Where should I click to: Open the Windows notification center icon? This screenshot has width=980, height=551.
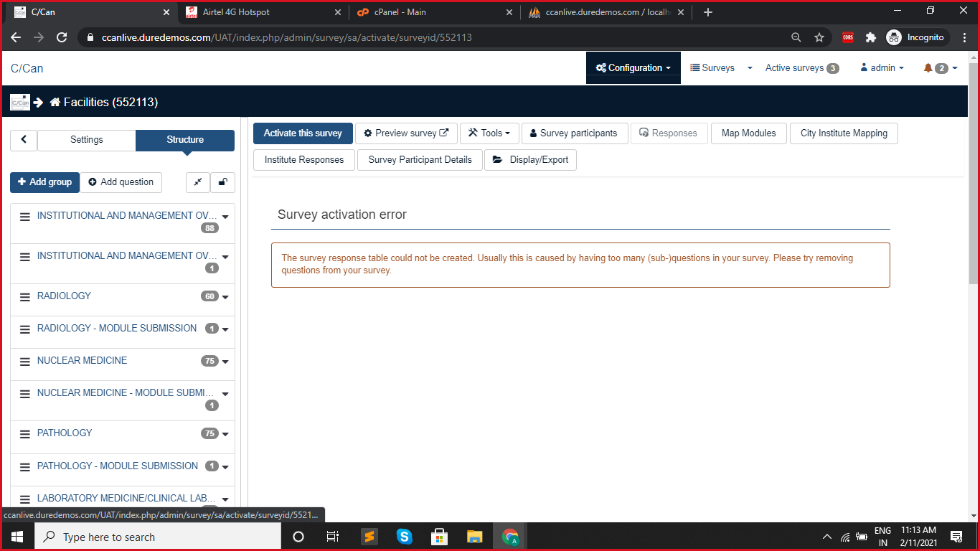pos(956,537)
